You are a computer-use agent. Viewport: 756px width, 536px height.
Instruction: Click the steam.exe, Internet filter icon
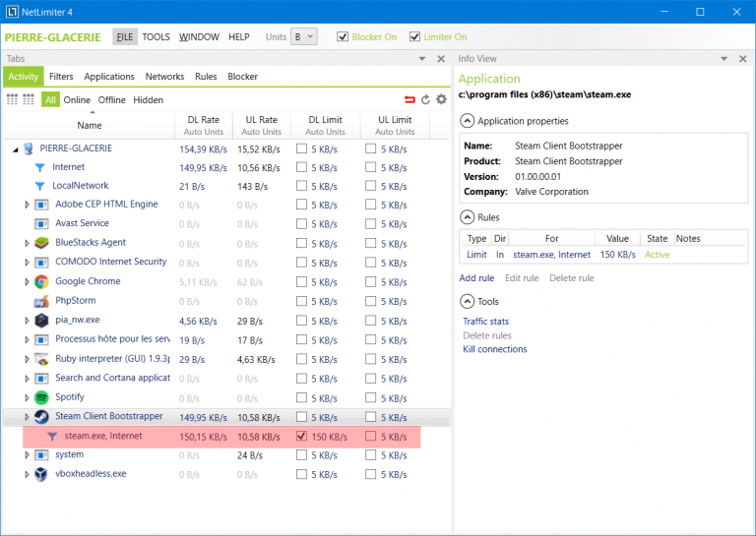coord(52,437)
